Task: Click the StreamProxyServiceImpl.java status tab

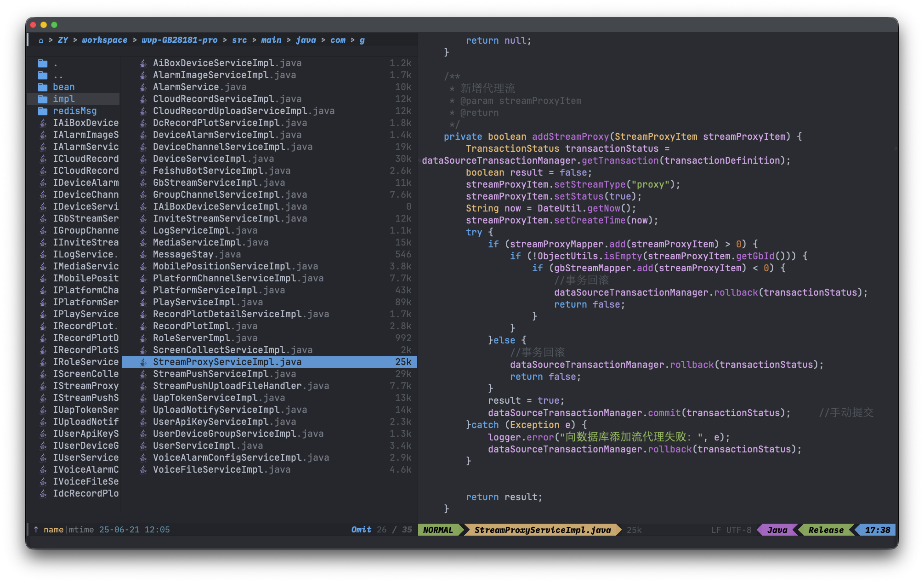Action: click(542, 530)
